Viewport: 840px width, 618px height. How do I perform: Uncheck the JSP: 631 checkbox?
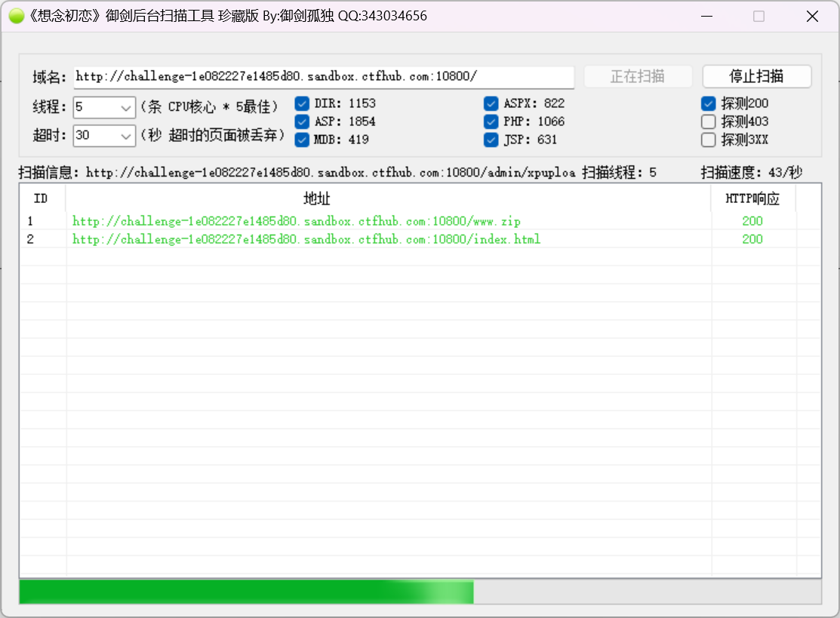[x=491, y=140]
